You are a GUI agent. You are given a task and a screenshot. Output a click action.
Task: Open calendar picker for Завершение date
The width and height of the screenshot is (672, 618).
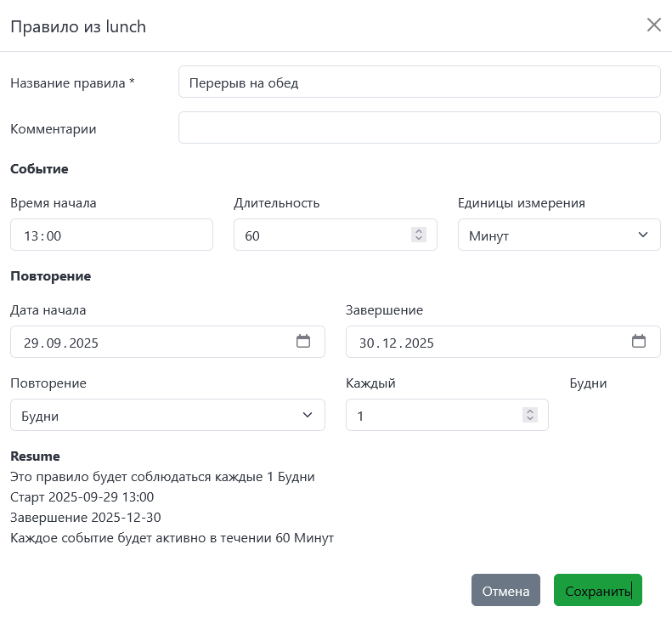point(639,342)
